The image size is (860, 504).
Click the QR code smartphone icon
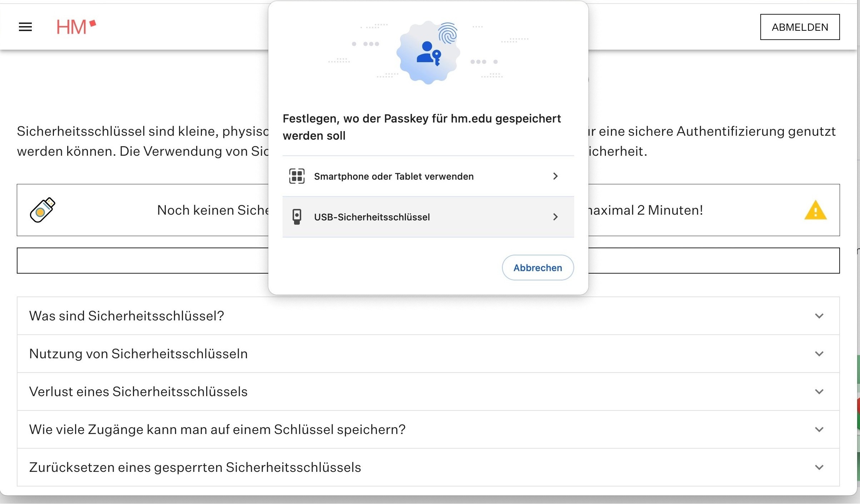pyautogui.click(x=297, y=176)
